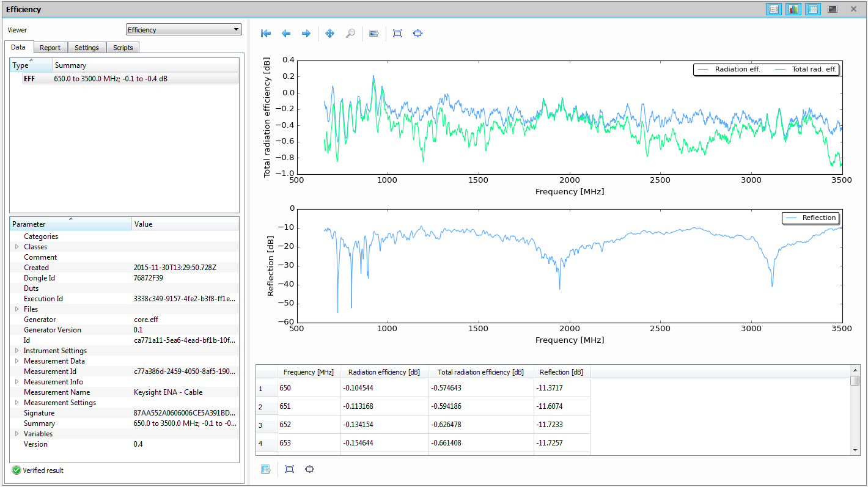The height and width of the screenshot is (487, 868).
Task: Expand the Instrument Settings node
Action: (x=17, y=351)
